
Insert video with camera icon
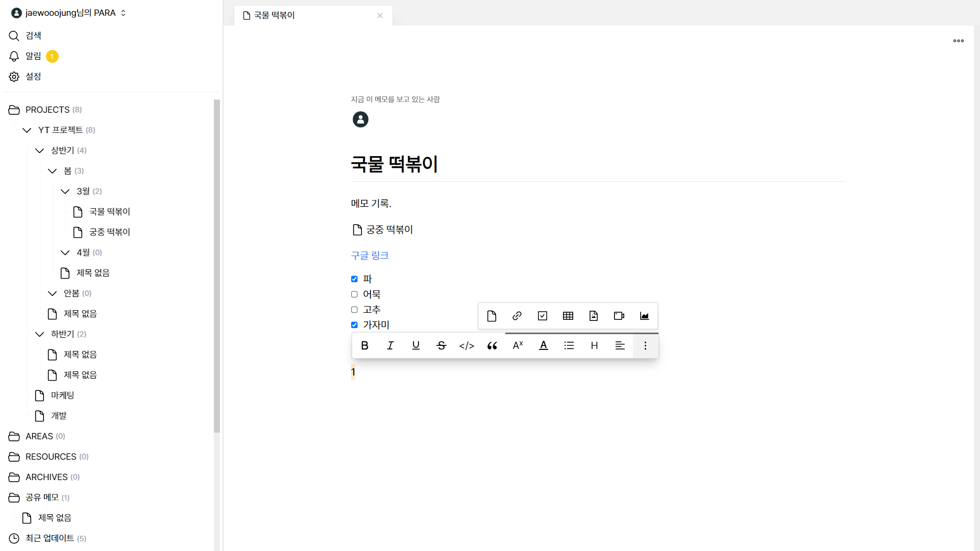(x=619, y=316)
